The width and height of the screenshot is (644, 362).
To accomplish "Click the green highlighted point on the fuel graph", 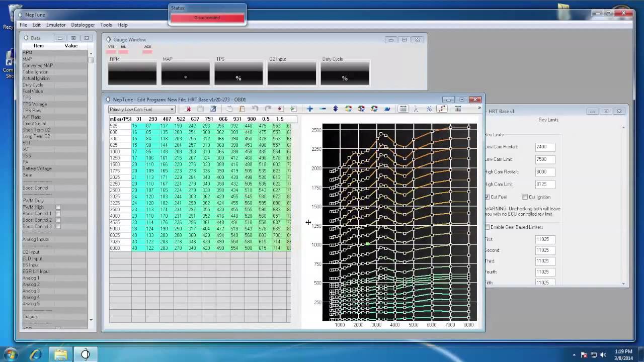I will 368,244.
